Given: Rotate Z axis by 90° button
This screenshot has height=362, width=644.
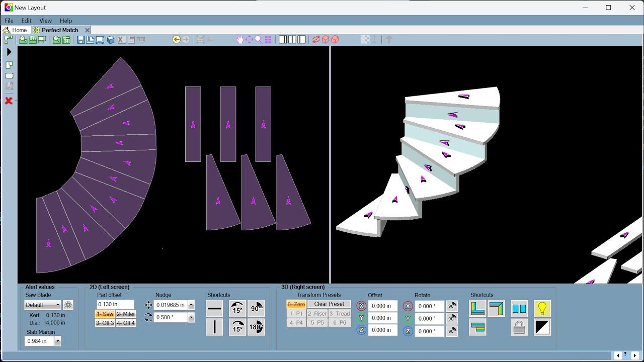Looking at the screenshot, I should [452, 331].
